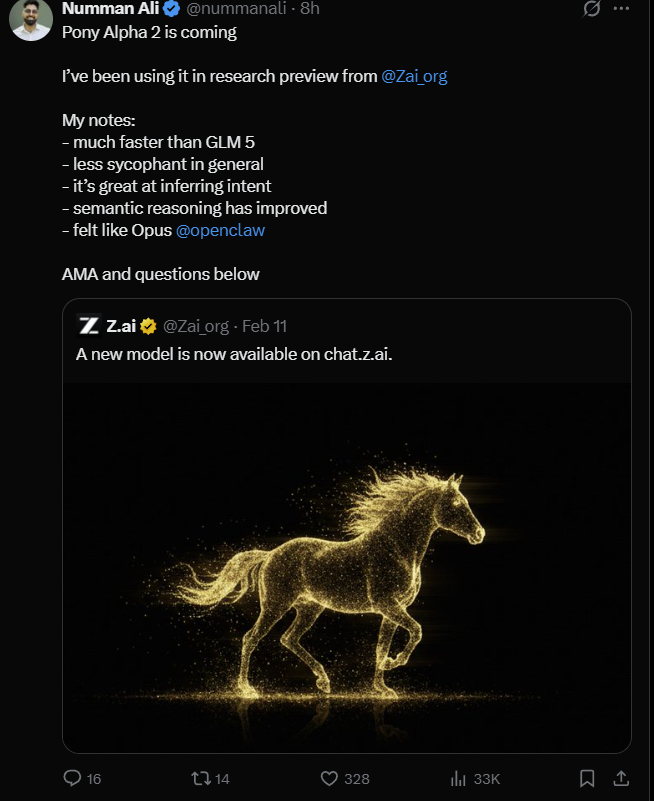
Task: Click Numman Ali's verified blue badge
Action: (x=171, y=8)
